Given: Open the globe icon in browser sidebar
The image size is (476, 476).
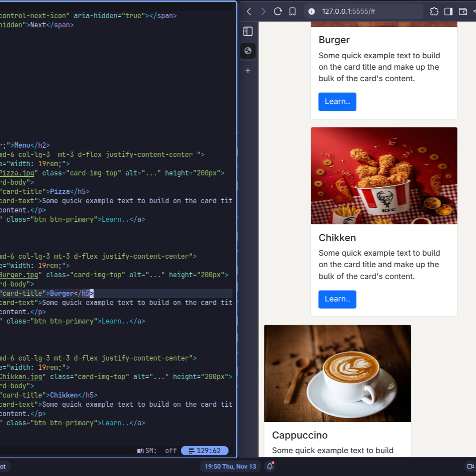Looking at the screenshot, I should click(x=248, y=51).
